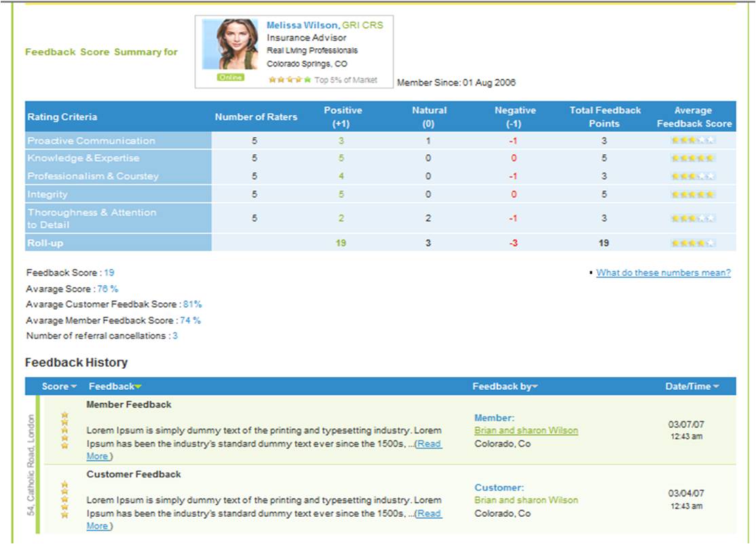756x544 pixels.
Task: Click the 'Colorado Springs, CO' location text
Action: [x=307, y=64]
